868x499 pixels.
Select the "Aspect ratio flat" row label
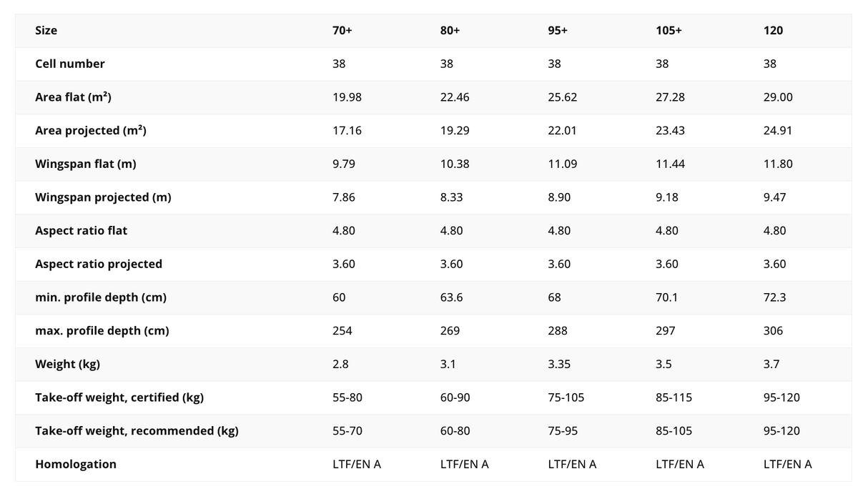point(82,231)
